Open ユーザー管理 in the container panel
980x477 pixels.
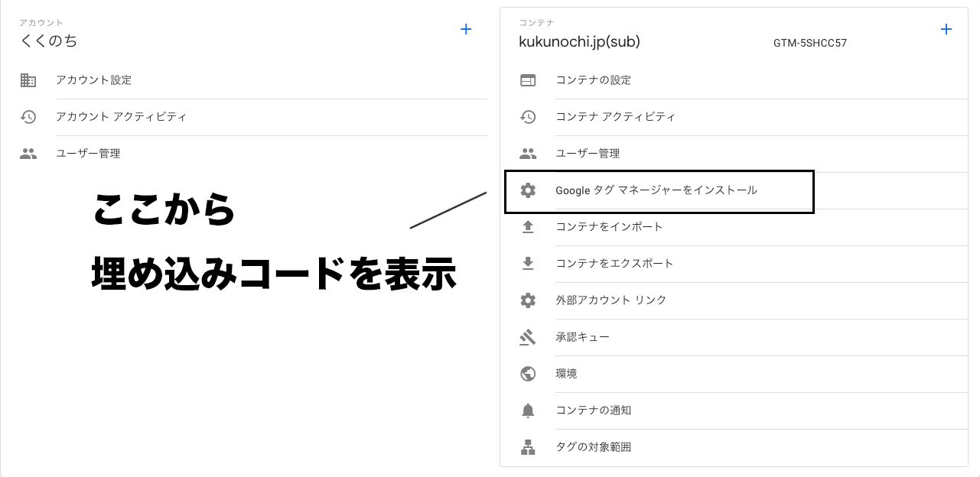tap(588, 154)
